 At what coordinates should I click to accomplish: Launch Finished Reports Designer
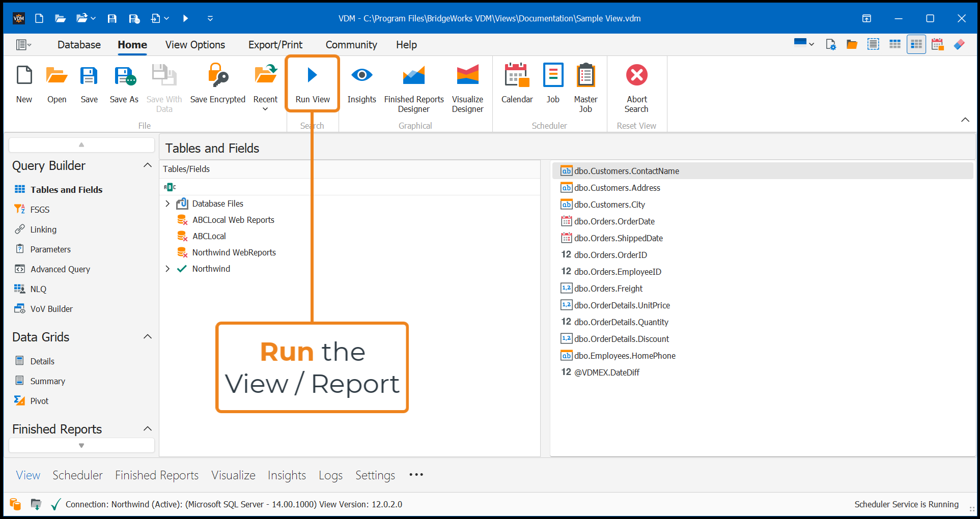point(414,89)
